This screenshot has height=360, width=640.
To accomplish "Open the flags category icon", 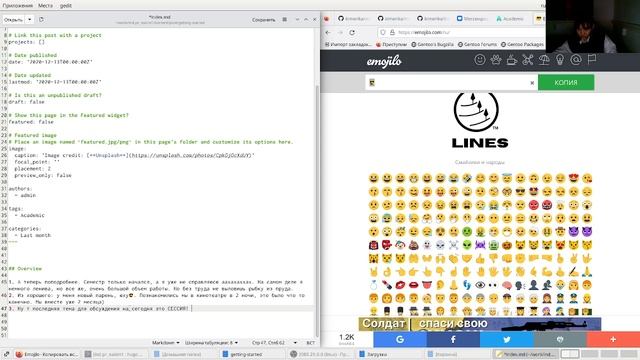I will (x=592, y=60).
